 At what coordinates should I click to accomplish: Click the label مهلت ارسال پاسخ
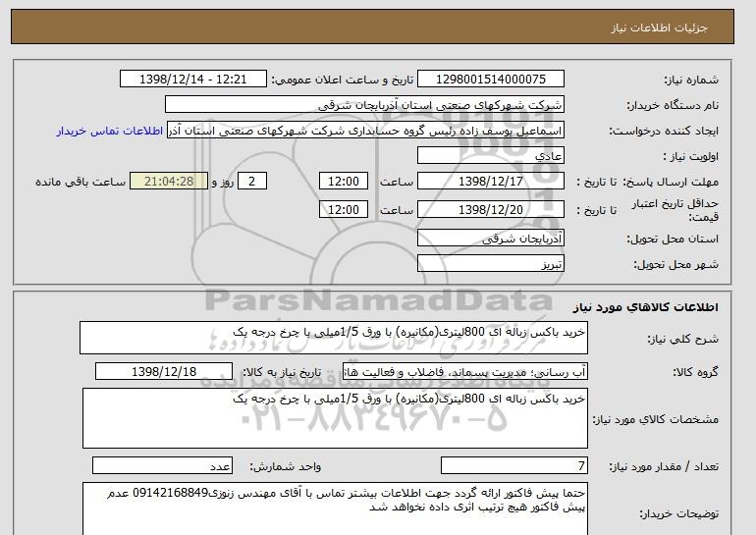point(671,183)
